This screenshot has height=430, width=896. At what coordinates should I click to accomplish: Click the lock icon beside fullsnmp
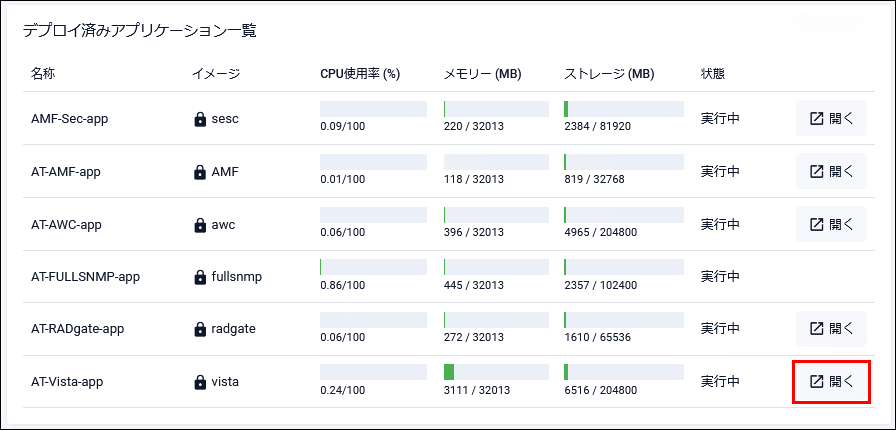pyautogui.click(x=200, y=277)
